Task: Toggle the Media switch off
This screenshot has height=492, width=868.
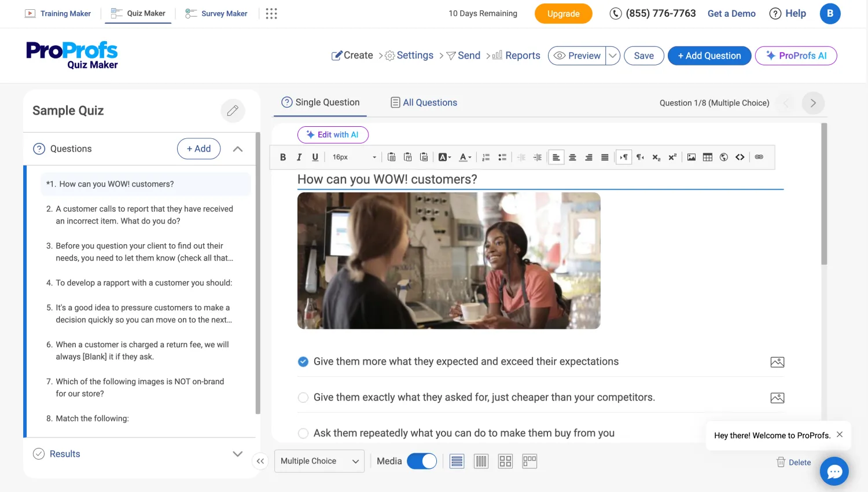Action: [x=422, y=461]
